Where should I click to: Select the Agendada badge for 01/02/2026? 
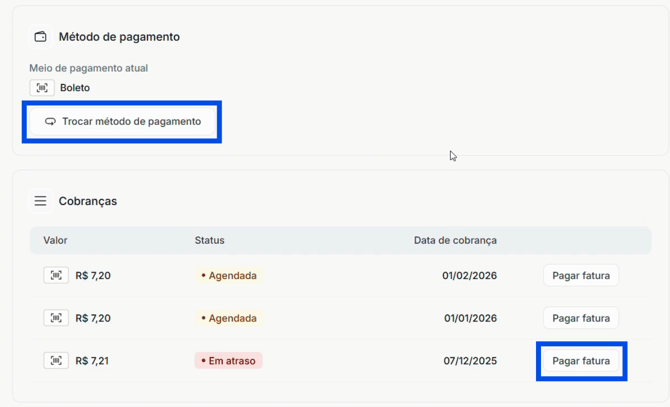[x=228, y=275]
